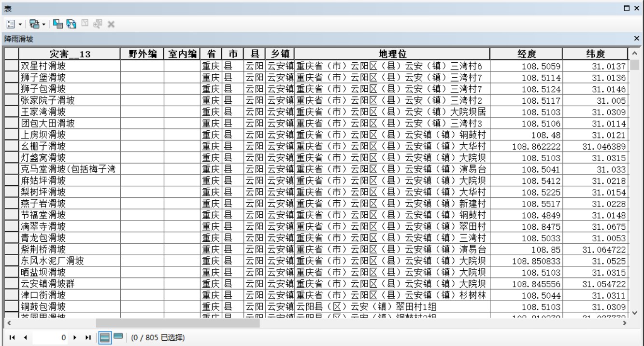644x346 pixels.
Task: Open the Table Options menu icon
Action: pos(9,23)
